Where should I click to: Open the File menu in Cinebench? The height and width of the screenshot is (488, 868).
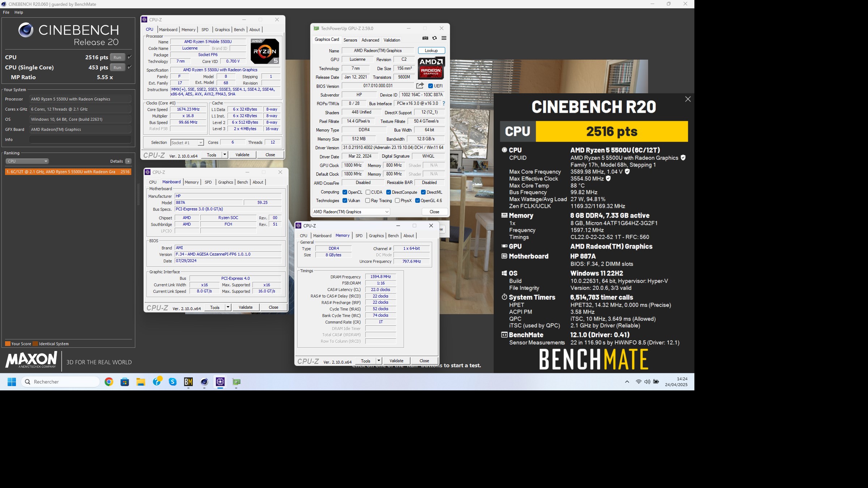(x=6, y=12)
